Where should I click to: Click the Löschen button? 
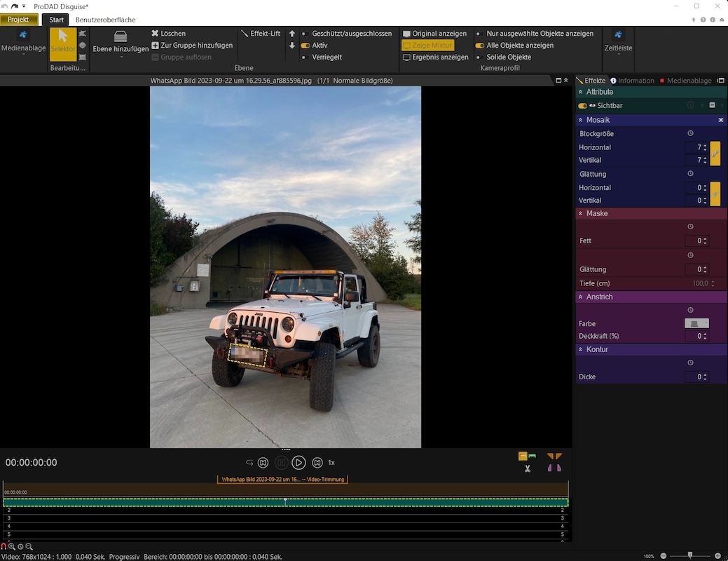(x=168, y=34)
